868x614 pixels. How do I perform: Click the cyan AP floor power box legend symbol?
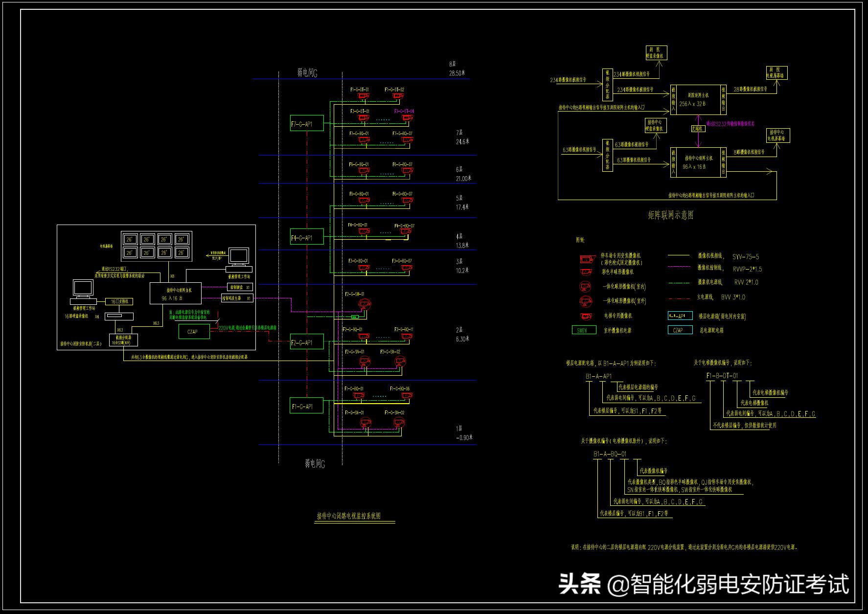click(x=681, y=316)
